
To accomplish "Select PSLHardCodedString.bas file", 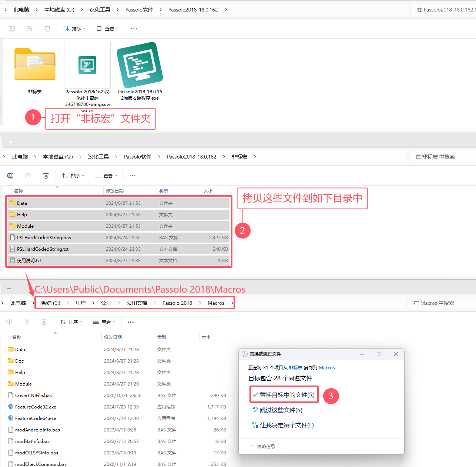I will [118, 237].
